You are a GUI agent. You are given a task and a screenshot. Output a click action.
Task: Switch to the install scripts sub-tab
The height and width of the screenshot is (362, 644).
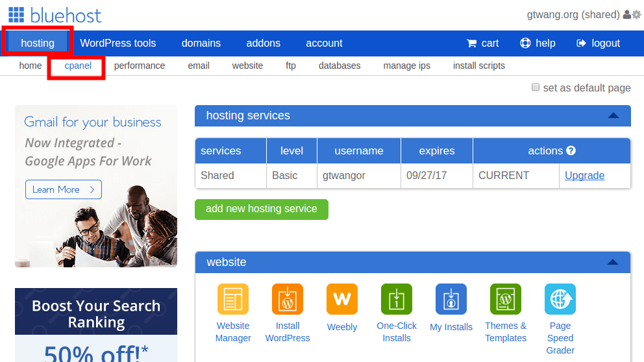pos(479,66)
